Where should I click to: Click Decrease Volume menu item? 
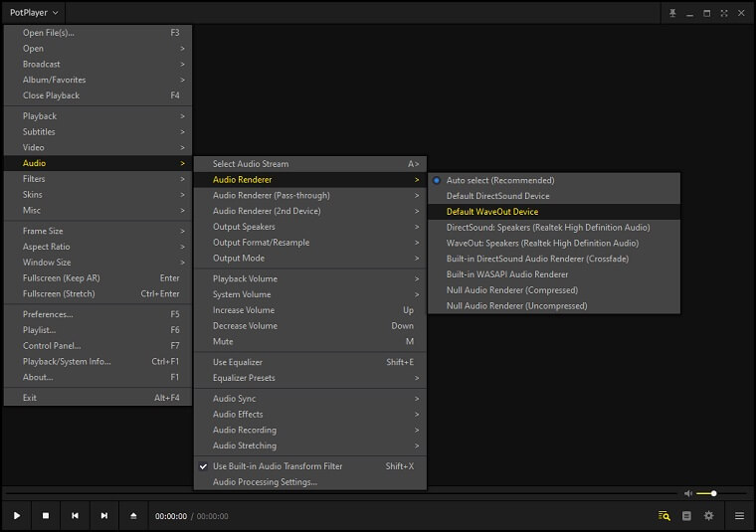coord(310,326)
